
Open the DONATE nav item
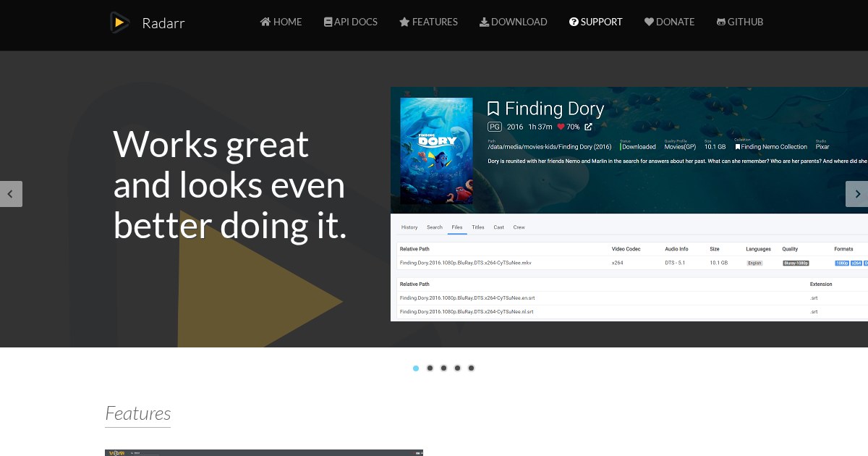pyautogui.click(x=670, y=22)
